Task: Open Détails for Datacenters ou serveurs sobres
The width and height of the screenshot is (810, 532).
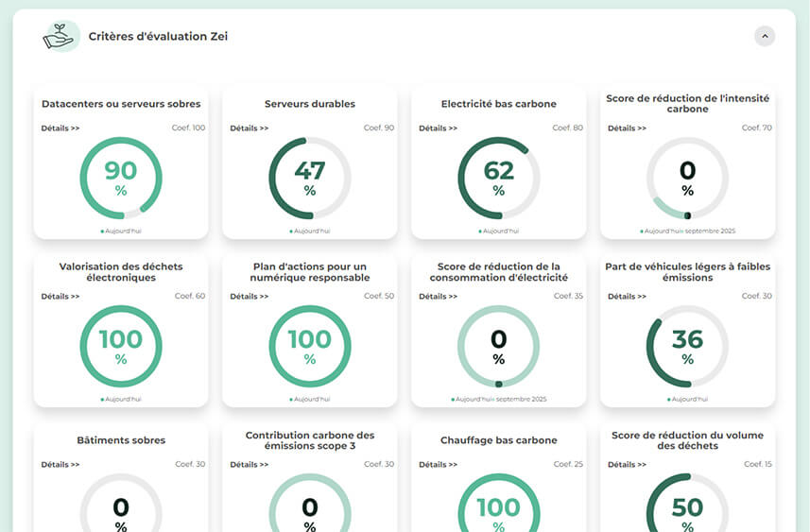Action: (60, 129)
